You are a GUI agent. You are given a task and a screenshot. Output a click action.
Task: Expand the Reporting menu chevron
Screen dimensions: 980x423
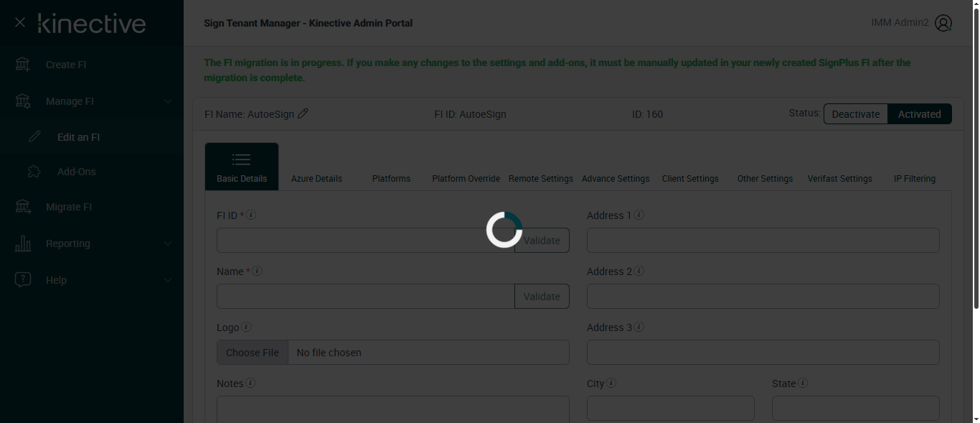tap(168, 243)
